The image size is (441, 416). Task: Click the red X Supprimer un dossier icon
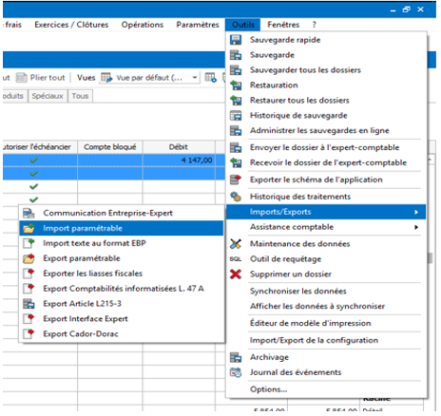pos(236,274)
